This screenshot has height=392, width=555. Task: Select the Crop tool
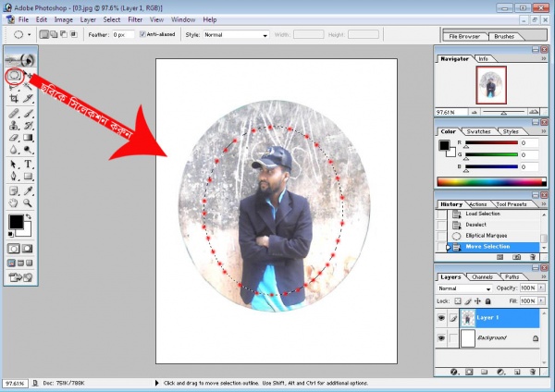[x=14, y=98]
